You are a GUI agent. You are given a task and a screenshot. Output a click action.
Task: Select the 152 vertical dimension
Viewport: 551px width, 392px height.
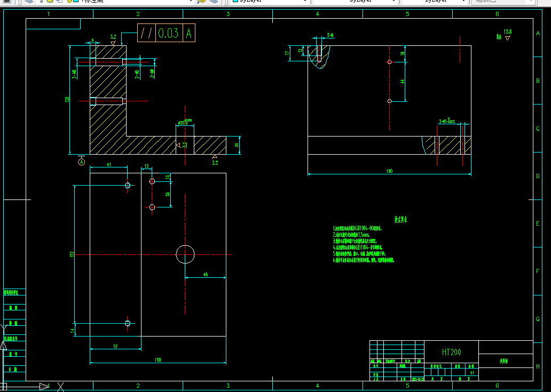(x=72, y=254)
